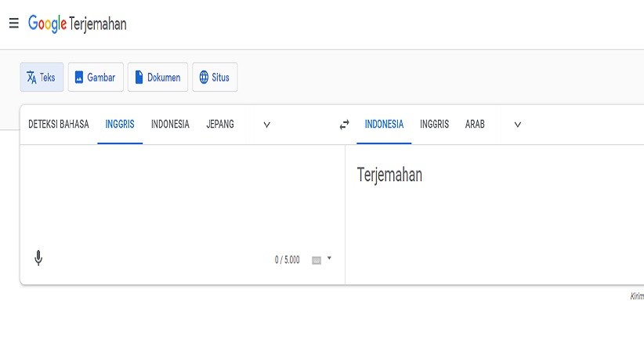The image size is (644, 337).
Task: Choose the Situs website translation
Action: (x=215, y=78)
